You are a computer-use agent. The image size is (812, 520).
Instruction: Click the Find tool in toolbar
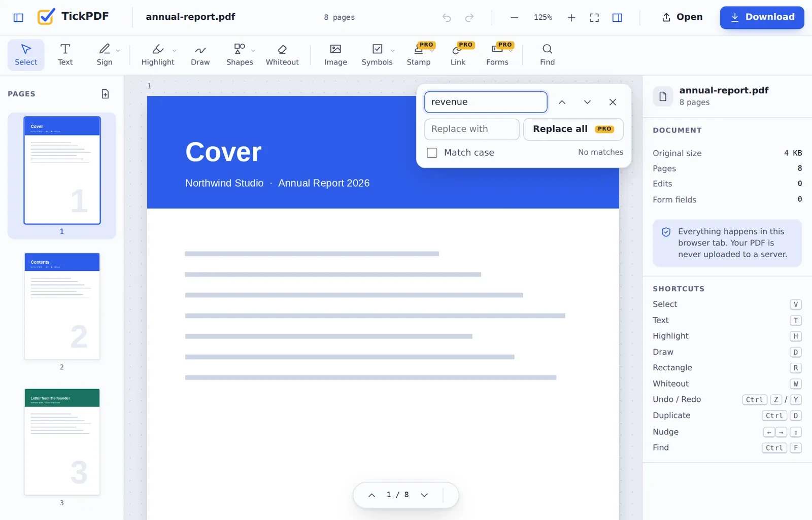click(x=547, y=55)
